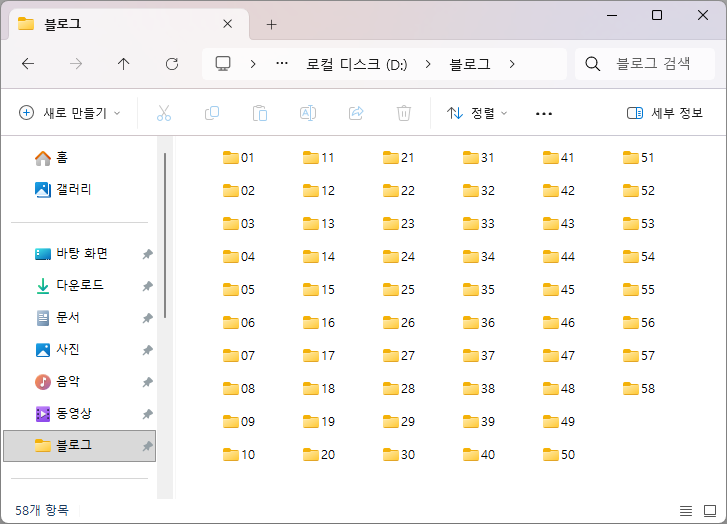Select folder 20
This screenshot has height=524, width=727.
pos(319,454)
